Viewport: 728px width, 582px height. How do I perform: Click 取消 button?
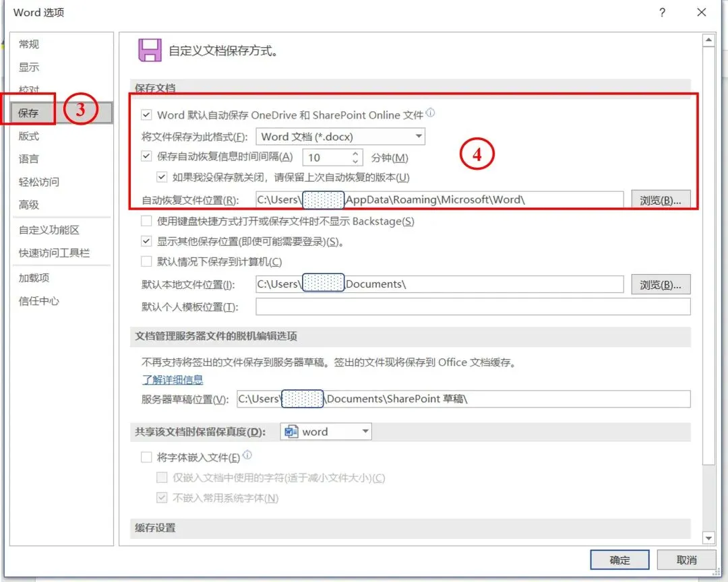coord(686,560)
